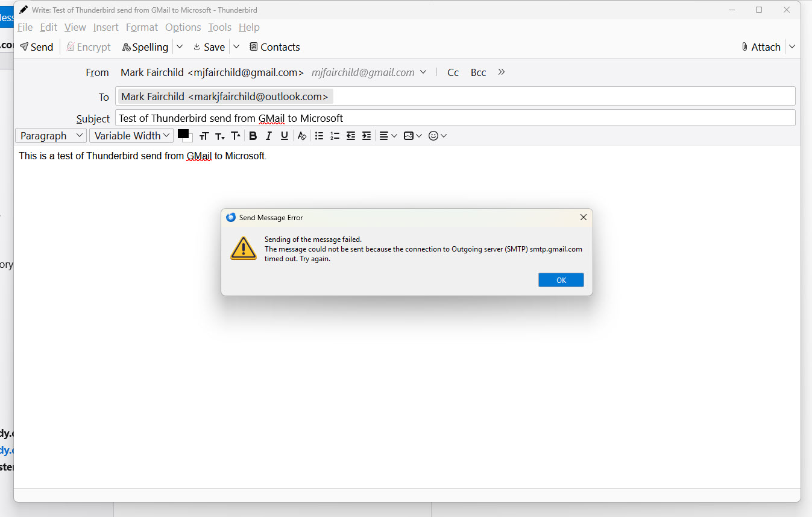The height and width of the screenshot is (517, 812).
Task: Close the Send Message Error dialog
Action: (x=583, y=217)
